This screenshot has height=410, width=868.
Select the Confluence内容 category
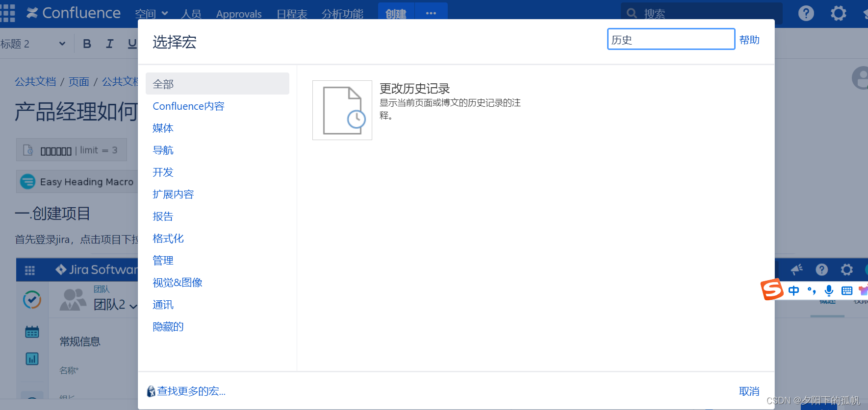pyautogui.click(x=188, y=106)
